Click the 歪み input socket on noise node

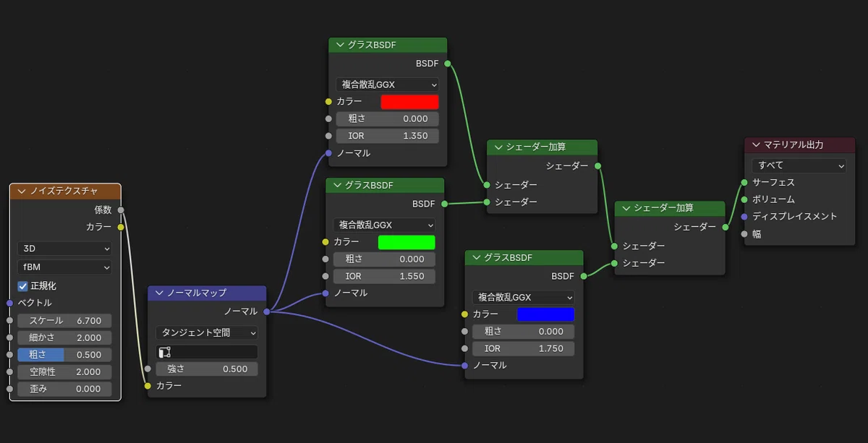tap(9, 389)
